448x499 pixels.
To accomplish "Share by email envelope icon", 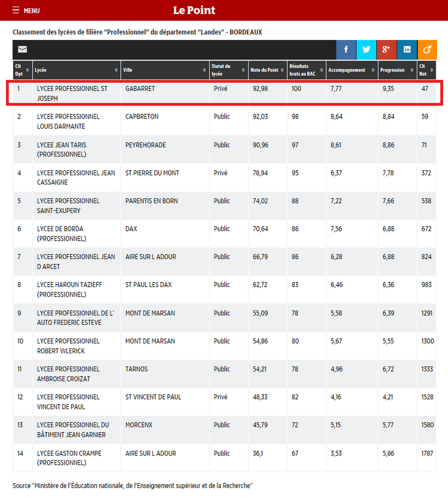I will pyautogui.click(x=22, y=49).
